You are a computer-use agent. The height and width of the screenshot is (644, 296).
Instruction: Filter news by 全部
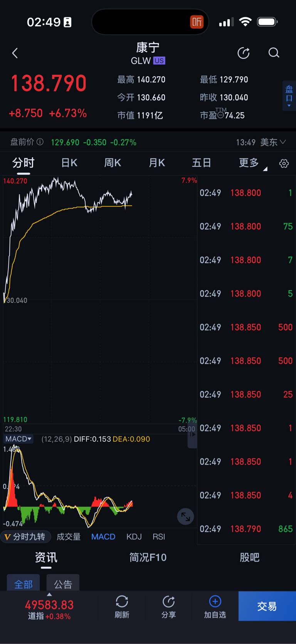24,583
